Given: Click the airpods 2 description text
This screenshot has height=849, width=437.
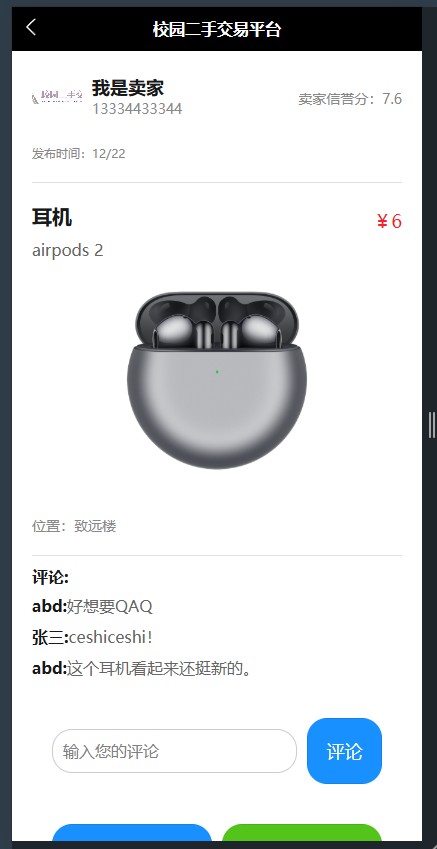Looking at the screenshot, I should (x=68, y=250).
